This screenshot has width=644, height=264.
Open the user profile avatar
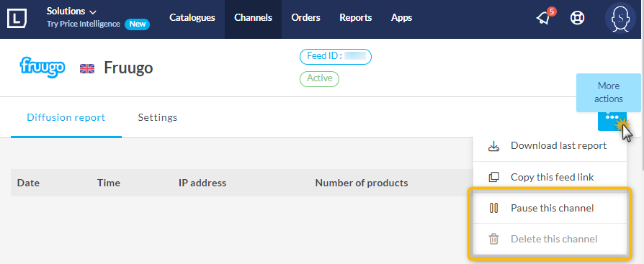coord(620,18)
